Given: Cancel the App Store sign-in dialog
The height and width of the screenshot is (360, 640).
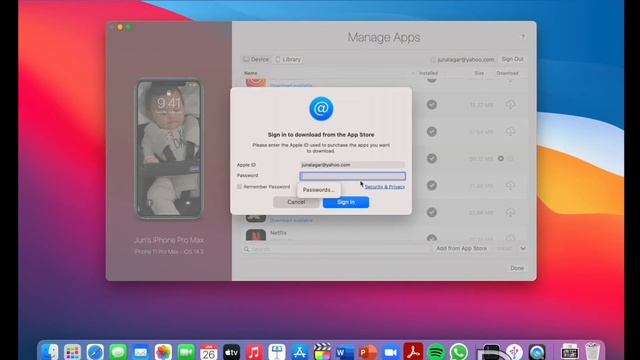Looking at the screenshot, I should 296,202.
